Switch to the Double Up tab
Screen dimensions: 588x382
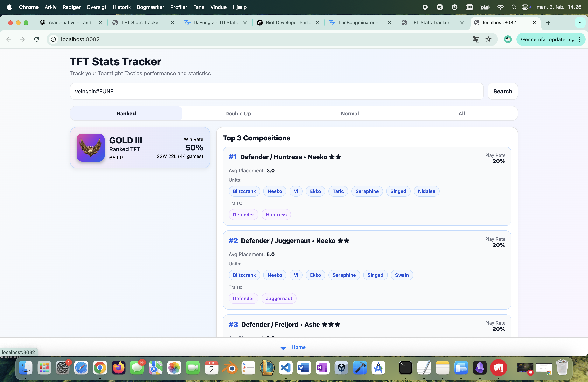pyautogui.click(x=238, y=113)
